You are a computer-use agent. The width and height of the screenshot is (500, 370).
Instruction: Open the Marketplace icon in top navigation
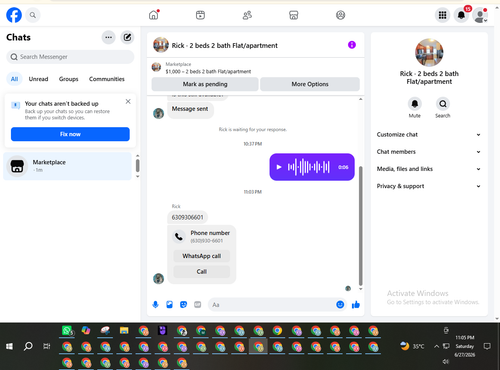[294, 15]
